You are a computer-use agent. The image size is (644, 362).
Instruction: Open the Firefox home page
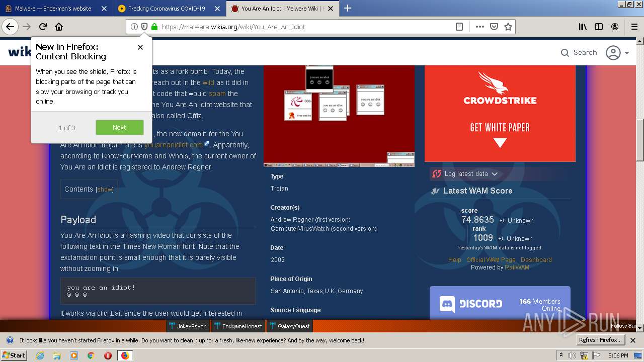[x=59, y=27]
